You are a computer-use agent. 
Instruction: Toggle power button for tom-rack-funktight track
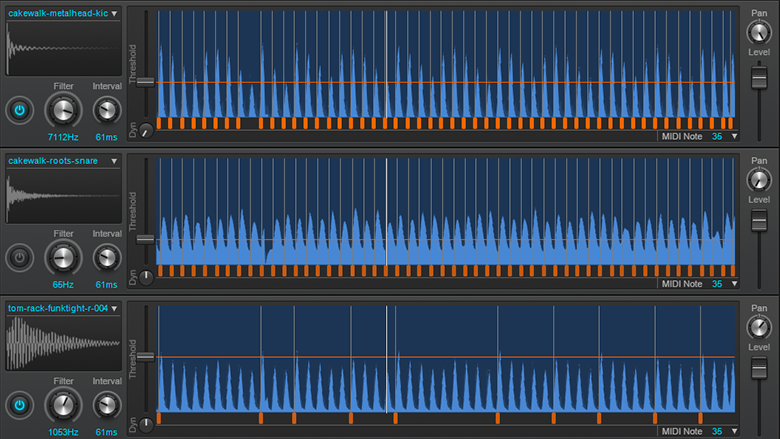click(19, 405)
